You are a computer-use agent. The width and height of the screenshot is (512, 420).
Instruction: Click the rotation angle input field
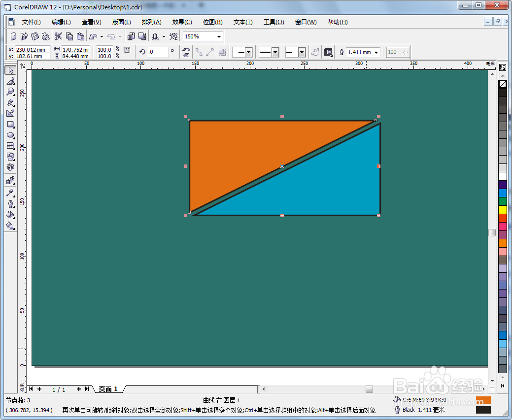tap(157, 52)
